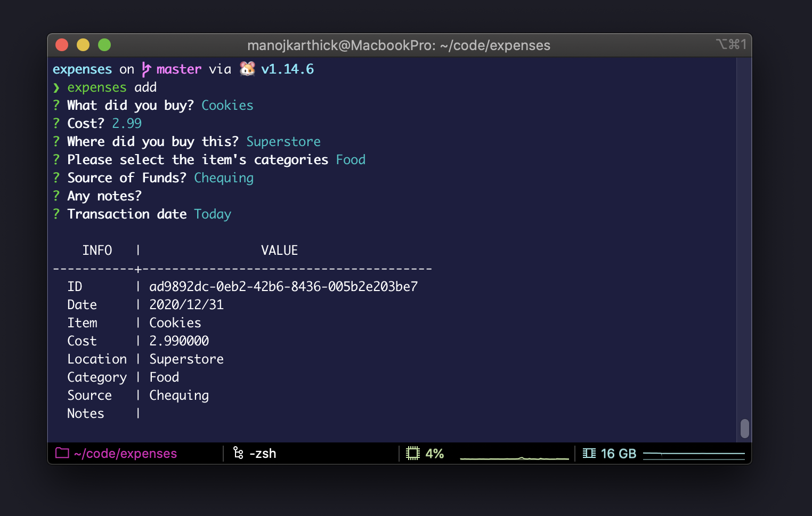Select the git branch icon before master

click(145, 69)
